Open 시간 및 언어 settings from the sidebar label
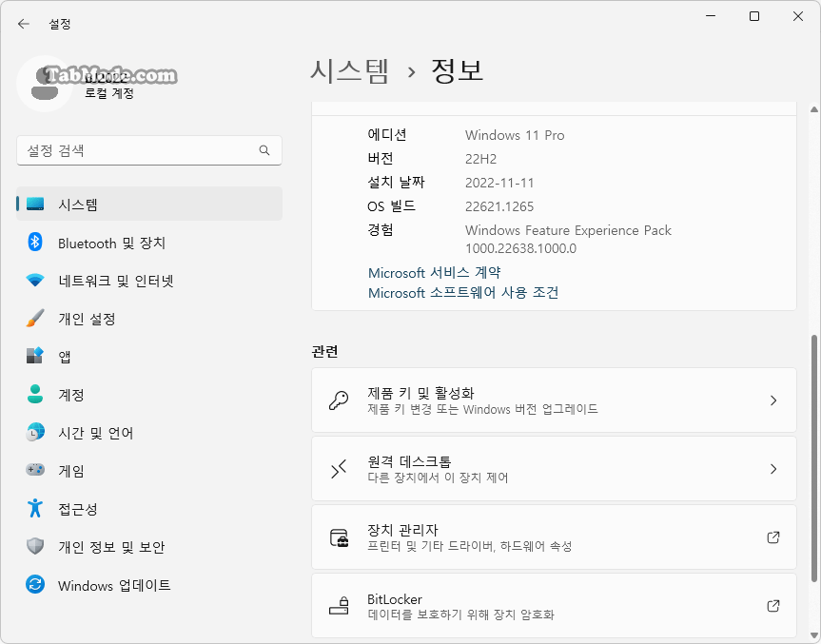This screenshot has height=644, width=821. 96,433
